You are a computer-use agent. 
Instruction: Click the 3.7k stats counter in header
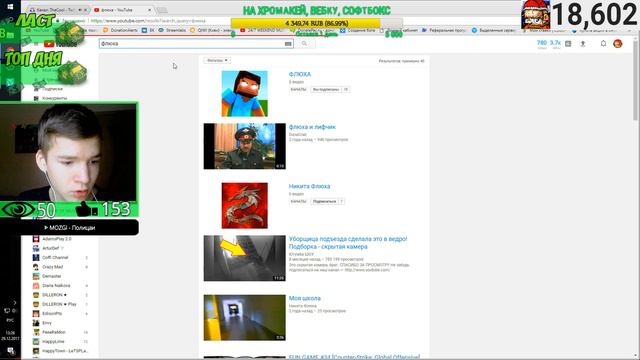555,44
